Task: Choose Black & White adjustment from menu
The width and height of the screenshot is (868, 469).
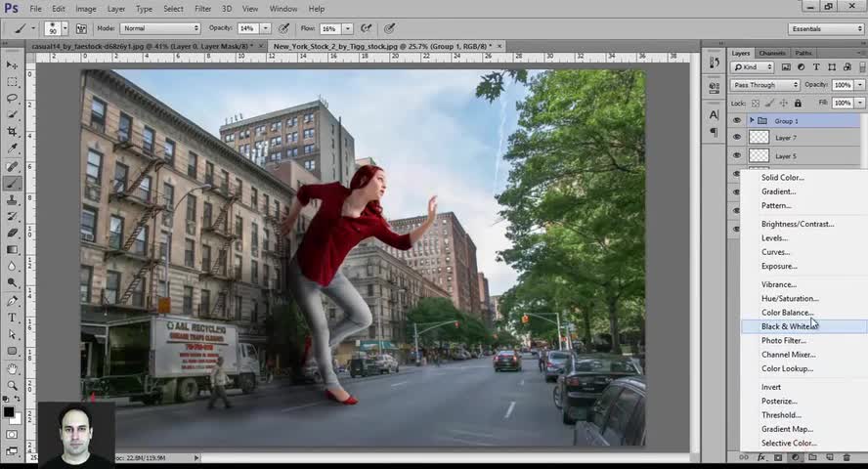Action: [x=789, y=326]
